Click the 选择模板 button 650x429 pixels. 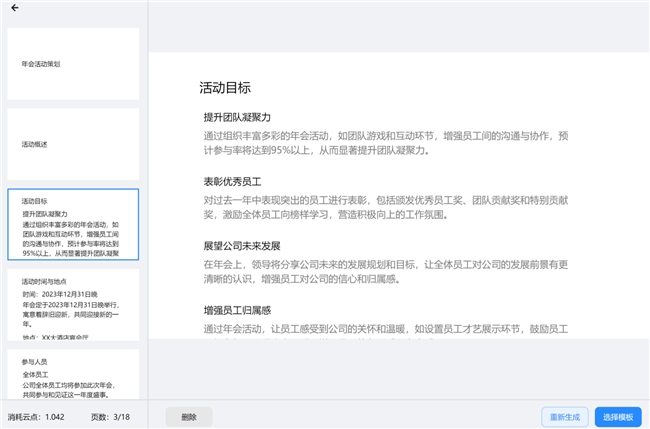pos(618,417)
